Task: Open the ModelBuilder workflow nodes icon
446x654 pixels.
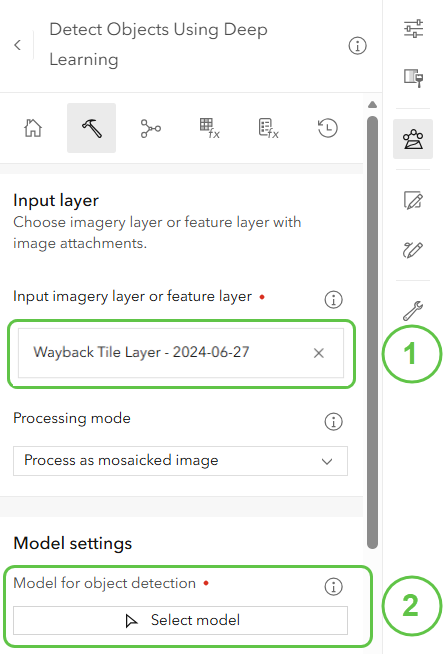Action: coord(151,128)
